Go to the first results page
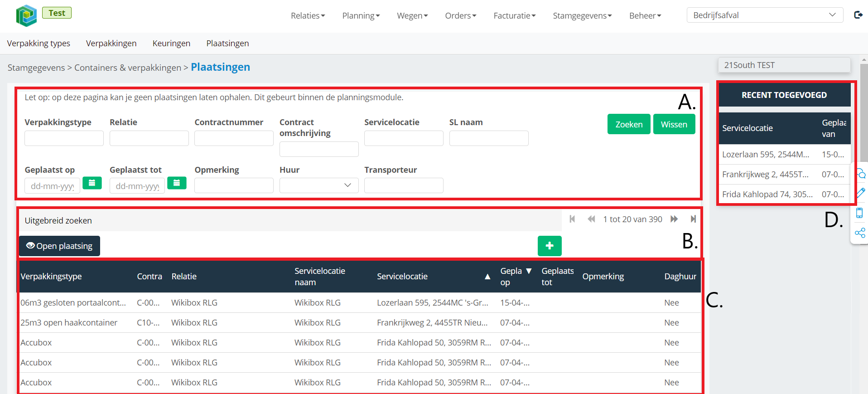The height and width of the screenshot is (394, 868). pyautogui.click(x=572, y=219)
